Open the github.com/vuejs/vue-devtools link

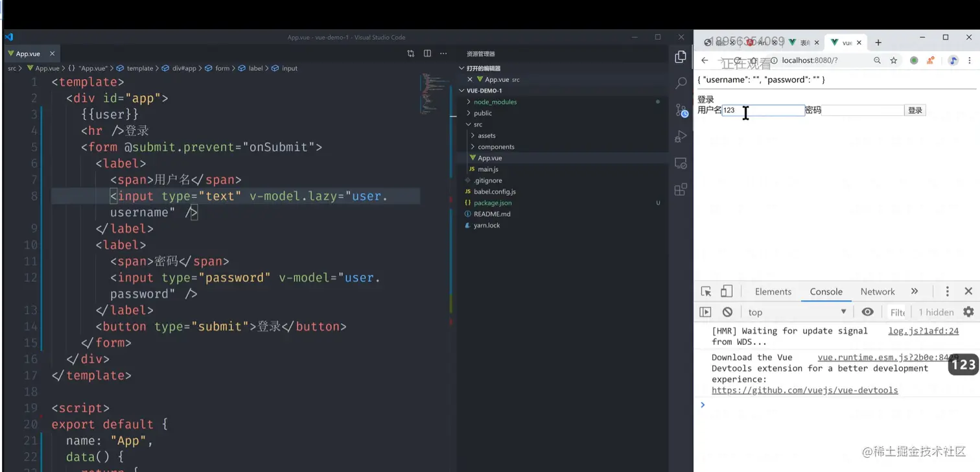pos(804,390)
